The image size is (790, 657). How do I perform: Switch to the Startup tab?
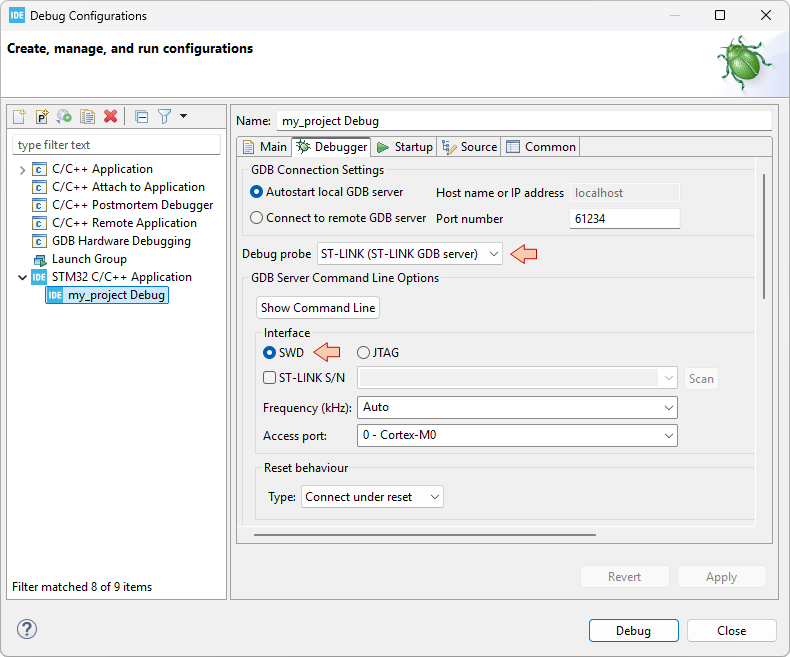[404, 147]
